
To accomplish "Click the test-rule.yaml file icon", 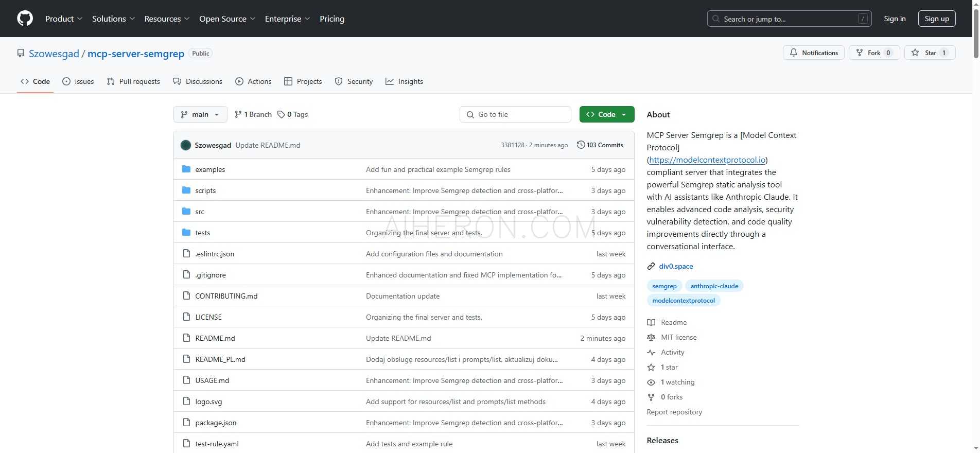I will click(186, 443).
